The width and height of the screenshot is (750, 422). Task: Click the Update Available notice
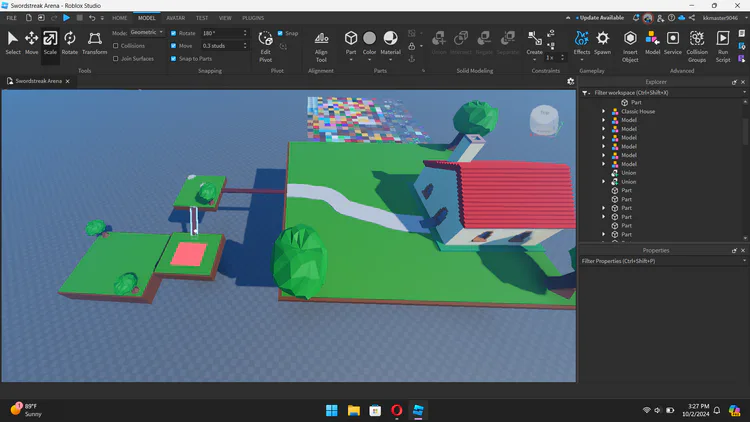point(600,18)
